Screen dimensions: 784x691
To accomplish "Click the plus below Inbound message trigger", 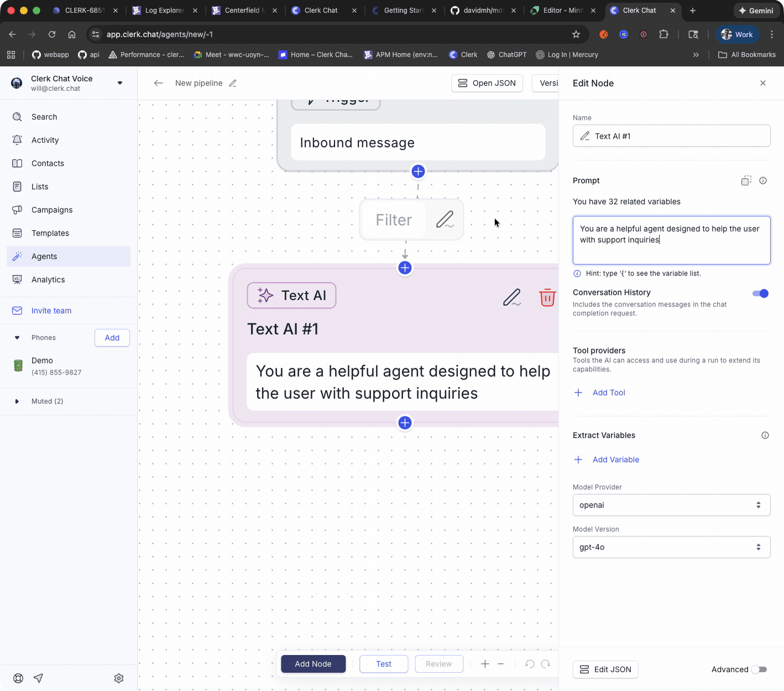I will coord(419,172).
